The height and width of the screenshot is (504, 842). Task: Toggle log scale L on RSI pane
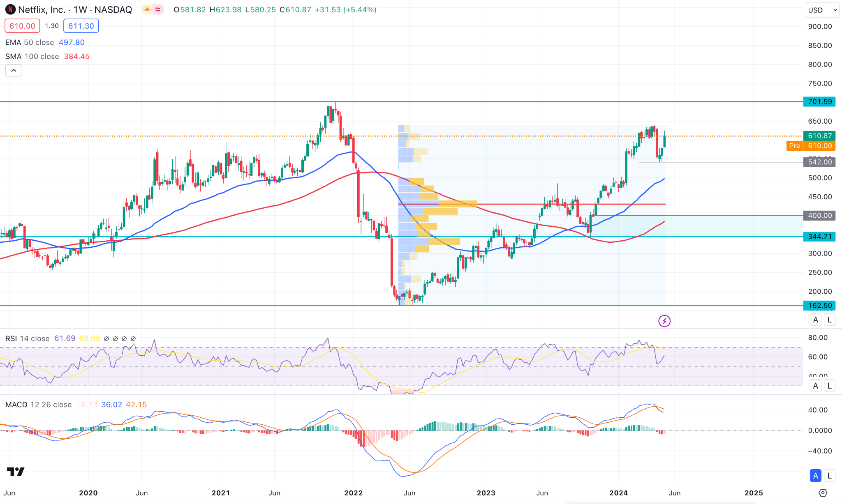point(829,386)
